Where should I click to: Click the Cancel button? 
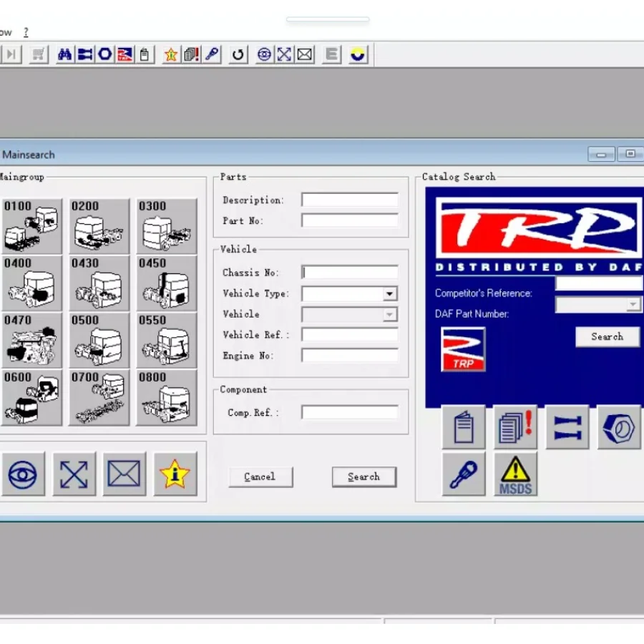pyautogui.click(x=260, y=477)
